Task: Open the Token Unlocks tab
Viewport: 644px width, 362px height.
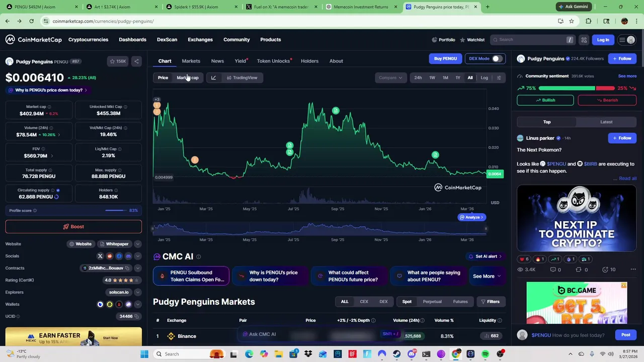Action: [x=274, y=61]
